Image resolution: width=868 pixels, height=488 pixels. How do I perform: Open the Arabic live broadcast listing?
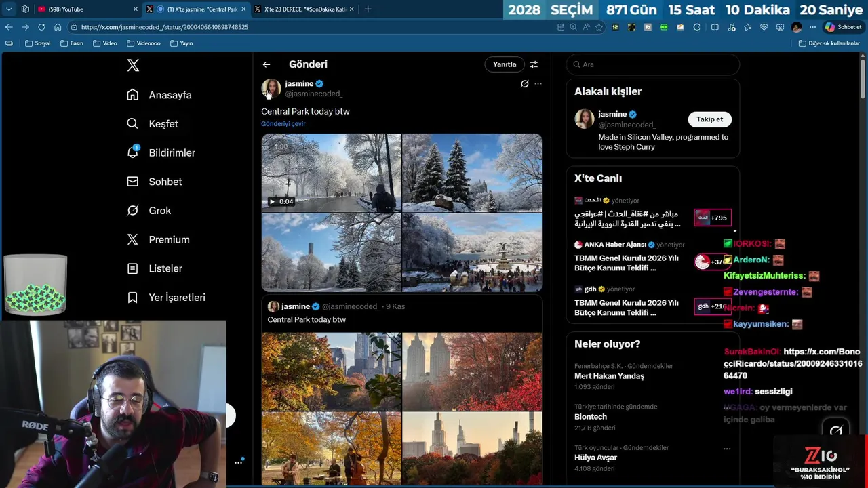click(653, 213)
